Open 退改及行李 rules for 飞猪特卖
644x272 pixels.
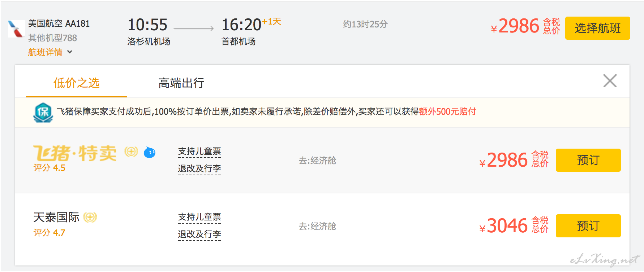[x=199, y=169]
